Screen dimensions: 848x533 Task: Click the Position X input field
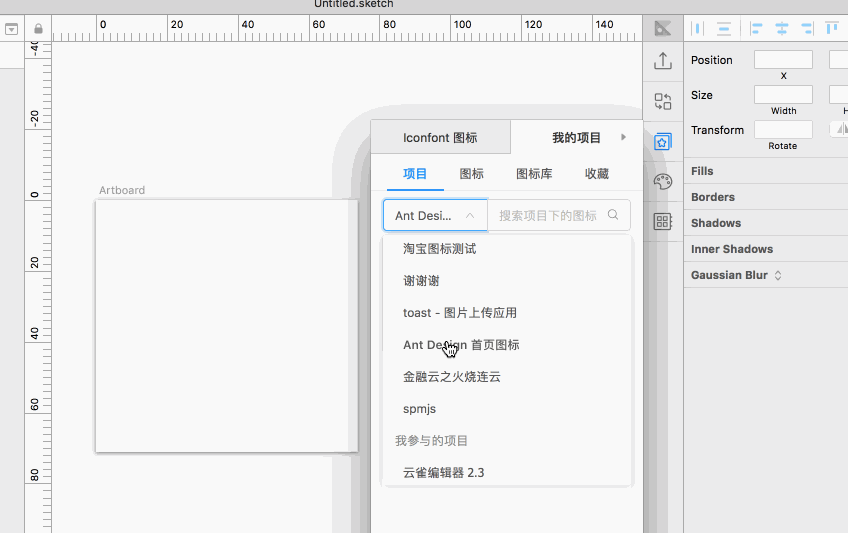click(783, 59)
